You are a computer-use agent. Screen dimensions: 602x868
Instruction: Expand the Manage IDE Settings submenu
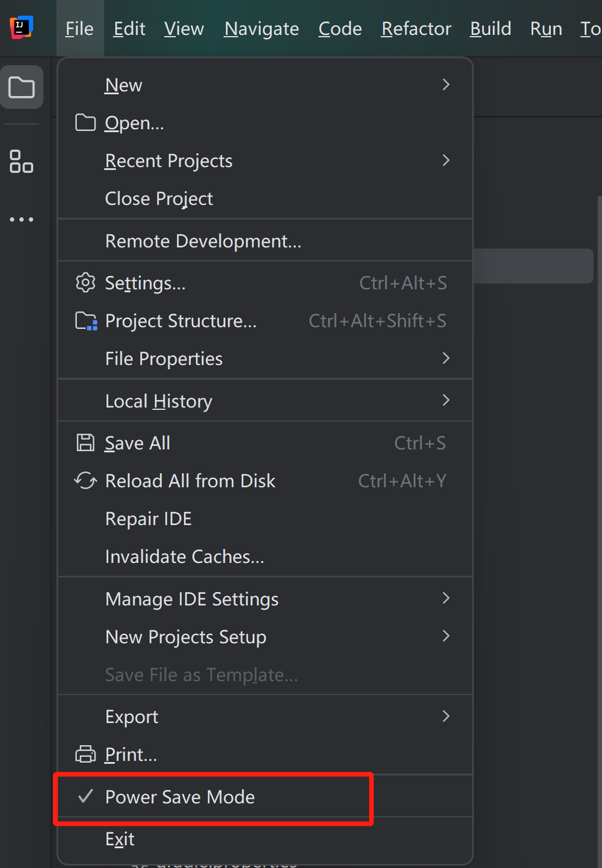[446, 598]
